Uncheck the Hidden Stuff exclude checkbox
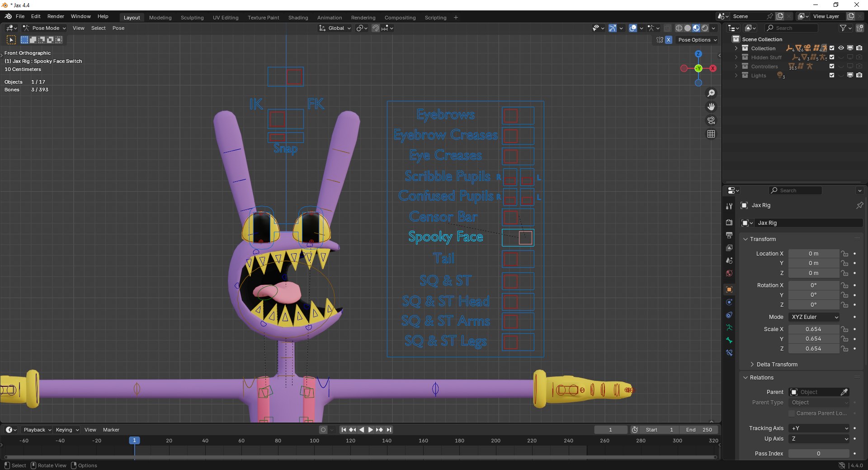The height and width of the screenshot is (470, 868). click(x=832, y=57)
